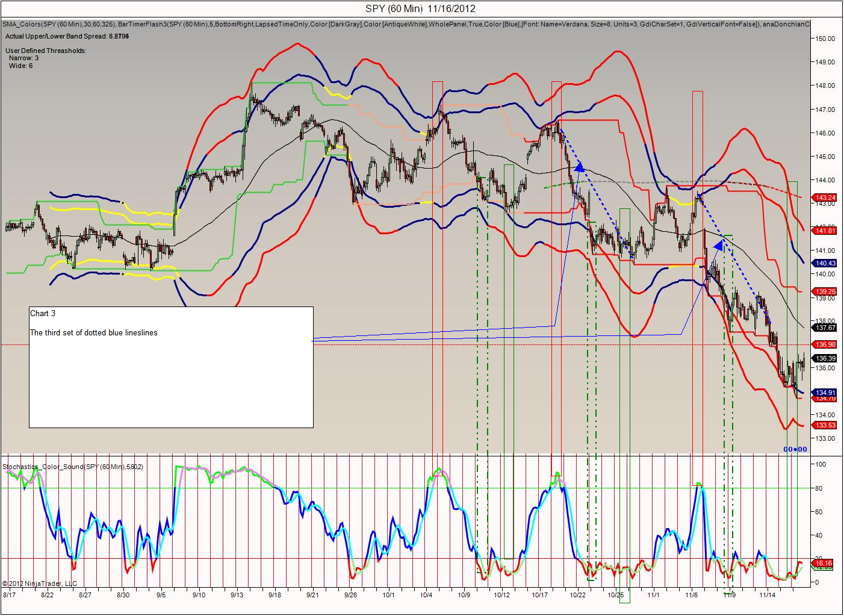Click the 8/22 date on time axis

click(48, 595)
